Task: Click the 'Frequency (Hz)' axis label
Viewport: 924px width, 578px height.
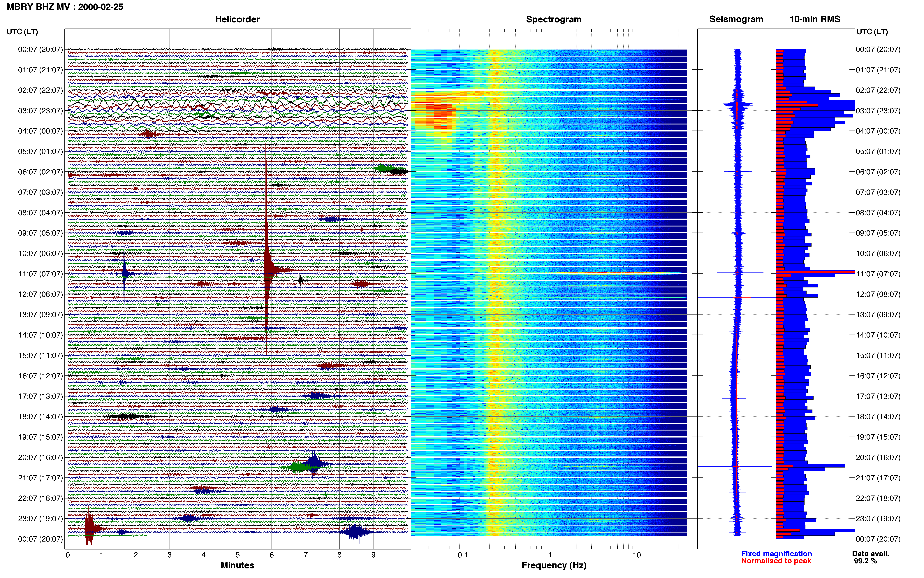Action: 554,565
